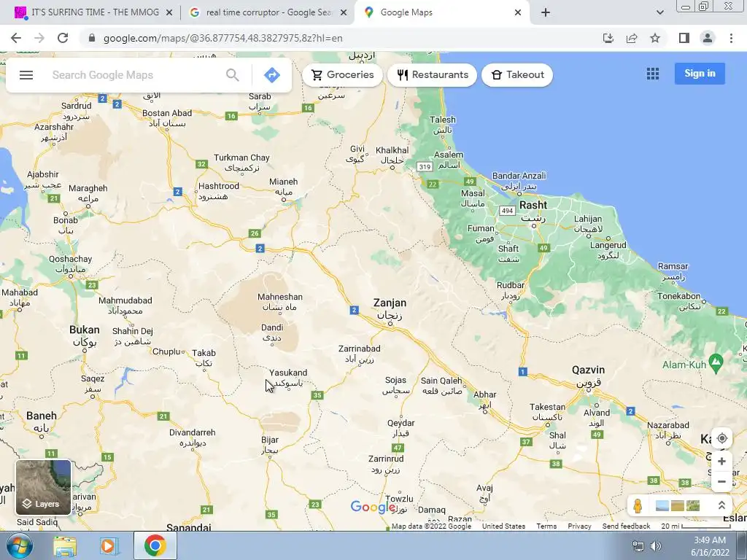747x560 pixels.
Task: Click the Bandar Anzali label
Action: (519, 181)
